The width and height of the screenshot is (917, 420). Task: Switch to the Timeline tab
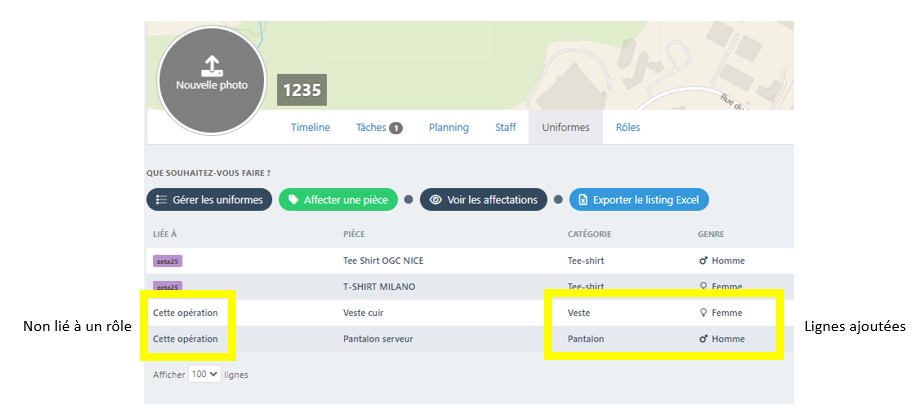tap(310, 128)
